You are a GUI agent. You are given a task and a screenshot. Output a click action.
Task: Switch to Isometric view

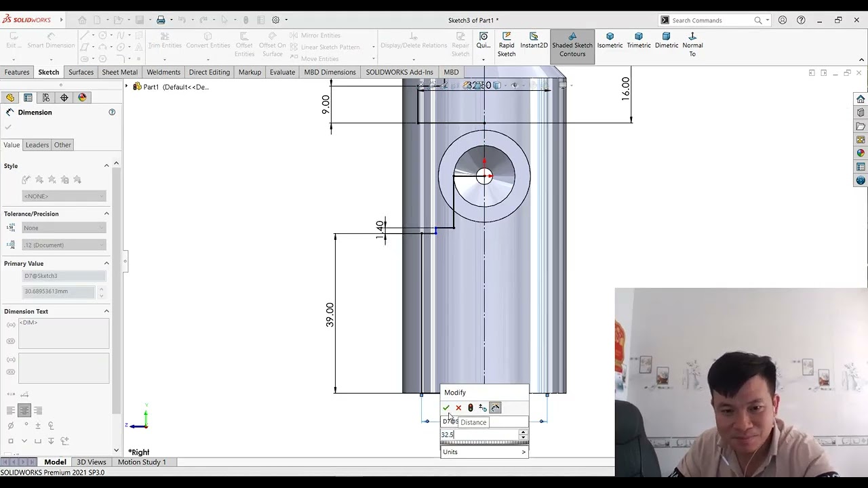610,41
